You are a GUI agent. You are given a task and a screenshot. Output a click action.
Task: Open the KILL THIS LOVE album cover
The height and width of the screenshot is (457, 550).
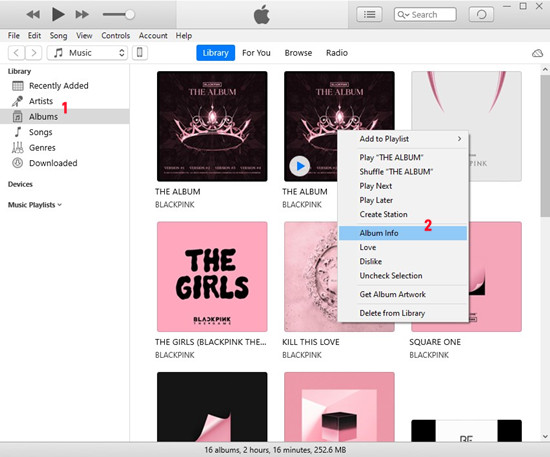click(311, 276)
